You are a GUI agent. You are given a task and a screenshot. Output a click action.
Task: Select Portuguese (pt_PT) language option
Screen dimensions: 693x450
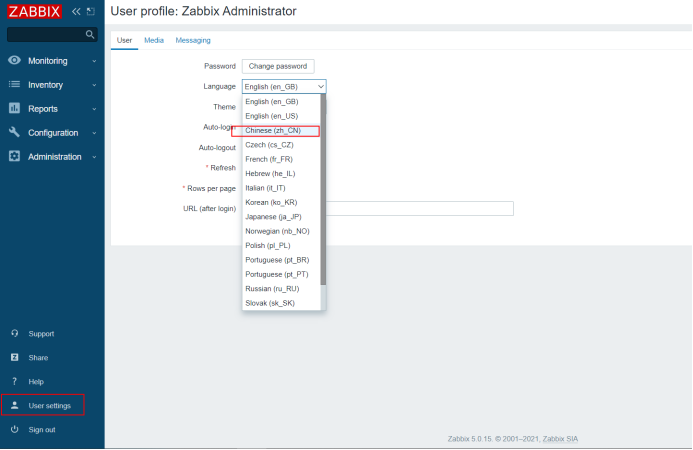coord(281,274)
